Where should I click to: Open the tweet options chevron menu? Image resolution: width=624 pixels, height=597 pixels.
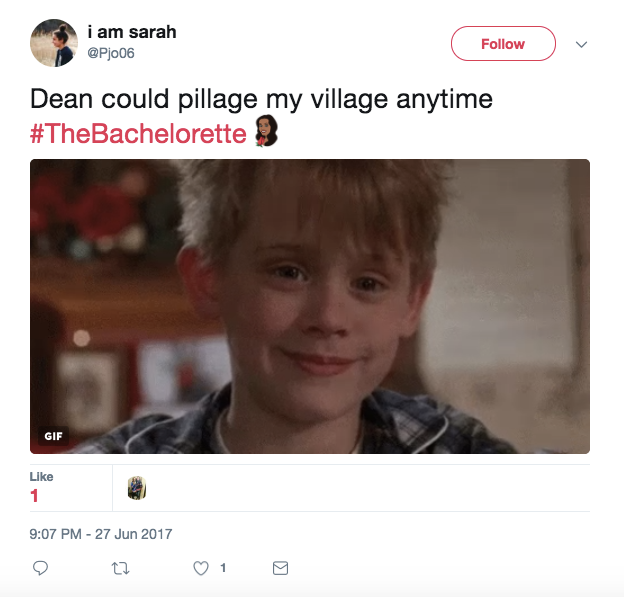pyautogui.click(x=581, y=44)
